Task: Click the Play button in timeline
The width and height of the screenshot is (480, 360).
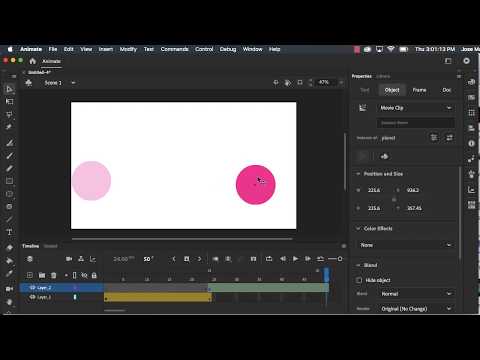Action: tap(295, 259)
